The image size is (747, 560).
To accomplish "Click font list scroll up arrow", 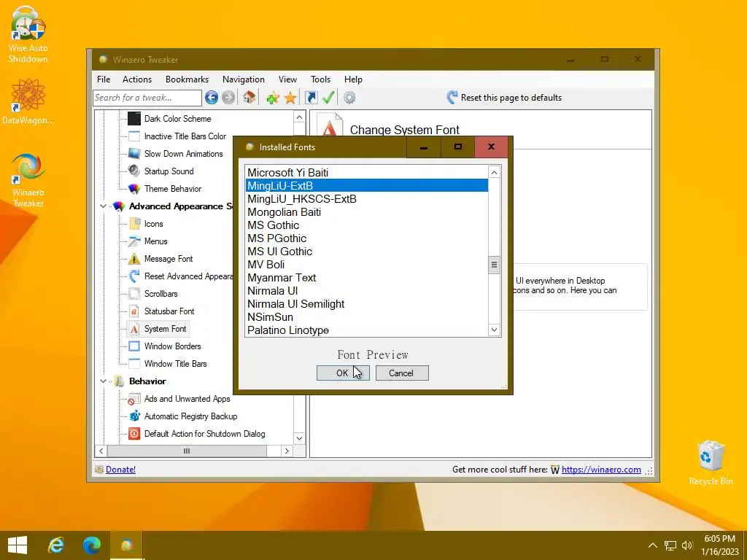I will [494, 172].
